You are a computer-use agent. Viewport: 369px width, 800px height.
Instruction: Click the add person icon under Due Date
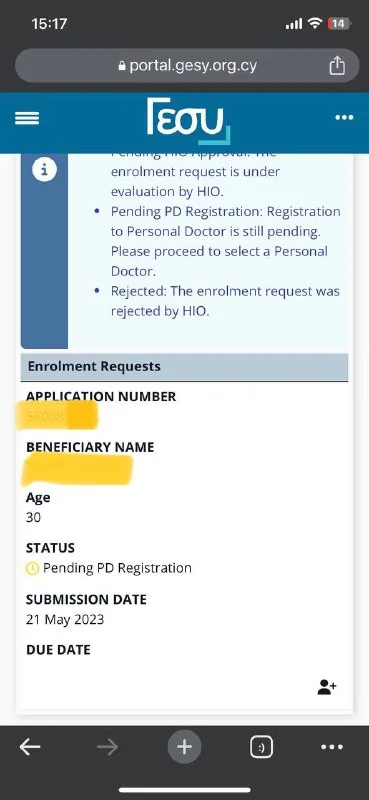click(327, 687)
